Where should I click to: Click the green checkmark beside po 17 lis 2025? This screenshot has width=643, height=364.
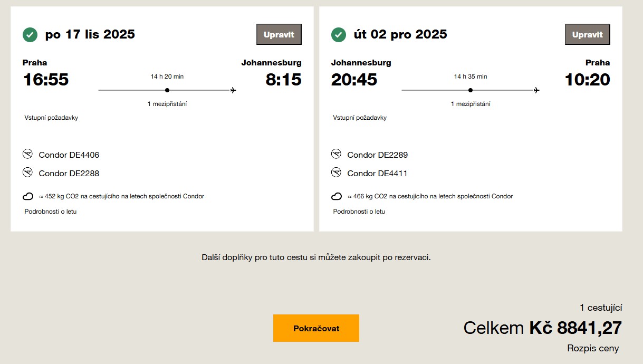click(30, 35)
